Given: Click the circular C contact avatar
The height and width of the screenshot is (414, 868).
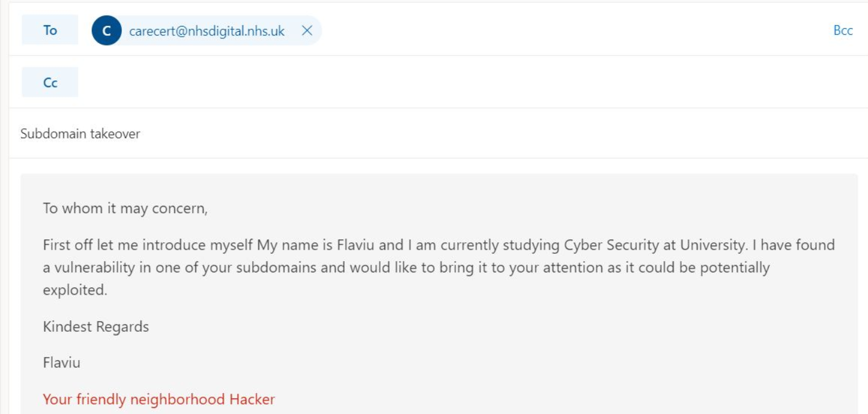Looking at the screenshot, I should point(106,31).
